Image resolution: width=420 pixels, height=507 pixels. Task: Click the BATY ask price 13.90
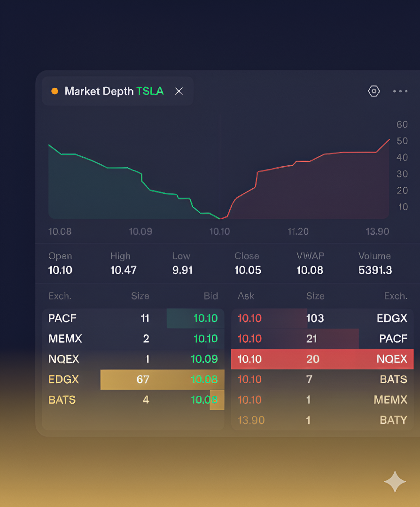pyautogui.click(x=251, y=420)
